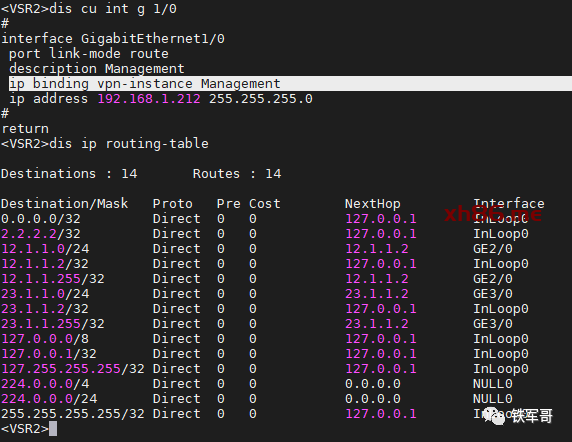Click destination 127.0.0.0/8
This screenshot has width=572, height=442.
pyautogui.click(x=45, y=339)
